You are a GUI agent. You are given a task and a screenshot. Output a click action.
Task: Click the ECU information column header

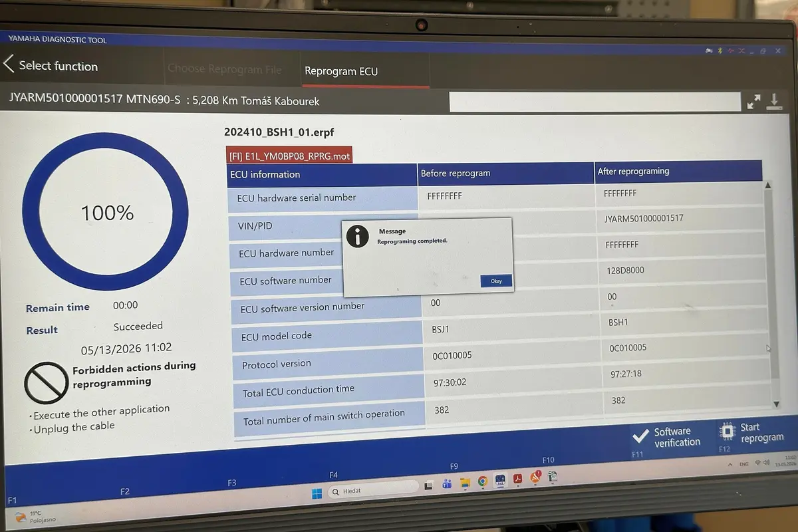tap(323, 175)
